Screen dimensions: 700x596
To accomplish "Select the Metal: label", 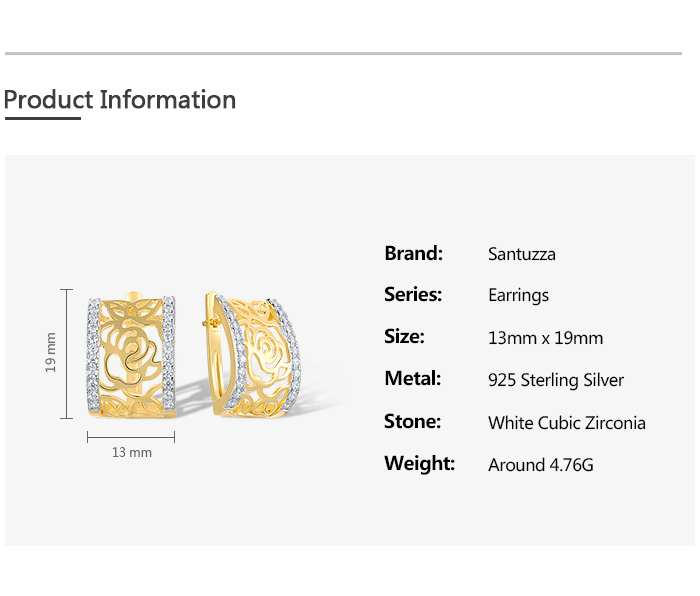I will (412, 379).
